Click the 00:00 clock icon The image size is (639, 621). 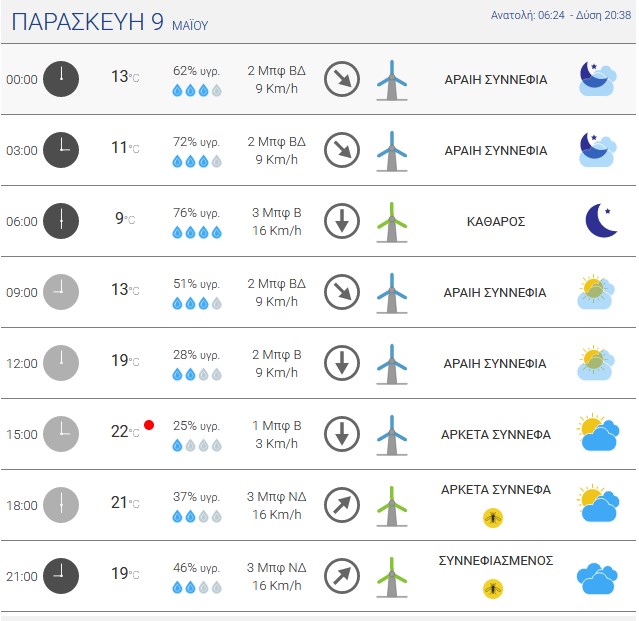61,79
